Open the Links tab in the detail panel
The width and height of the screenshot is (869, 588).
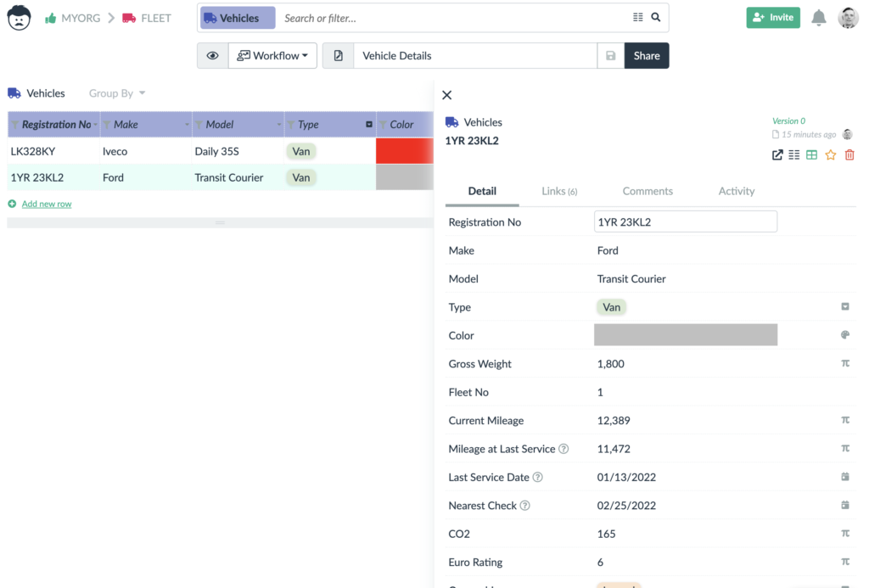pyautogui.click(x=559, y=191)
